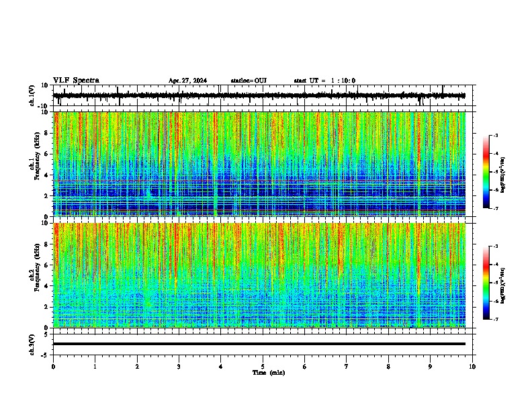This screenshot has width=532, height=411.
Task: Click the "station=OUI" label
Action: point(249,81)
